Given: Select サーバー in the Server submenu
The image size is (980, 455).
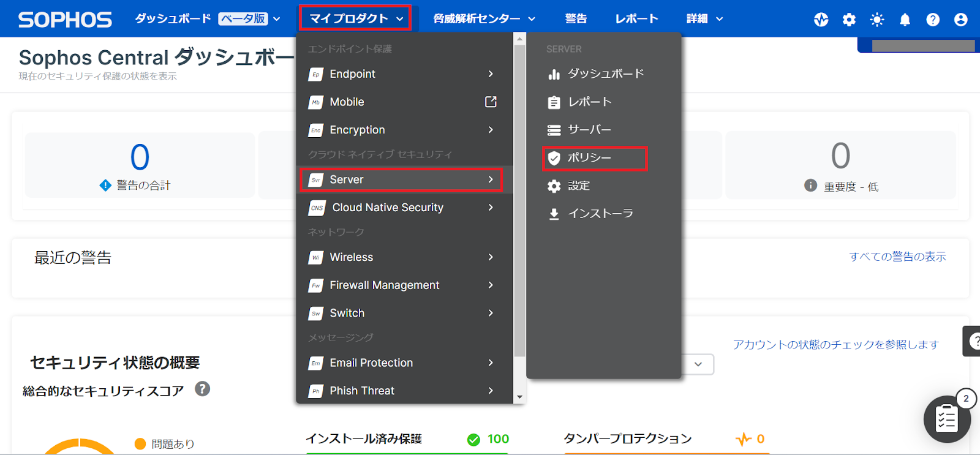Looking at the screenshot, I should point(589,130).
